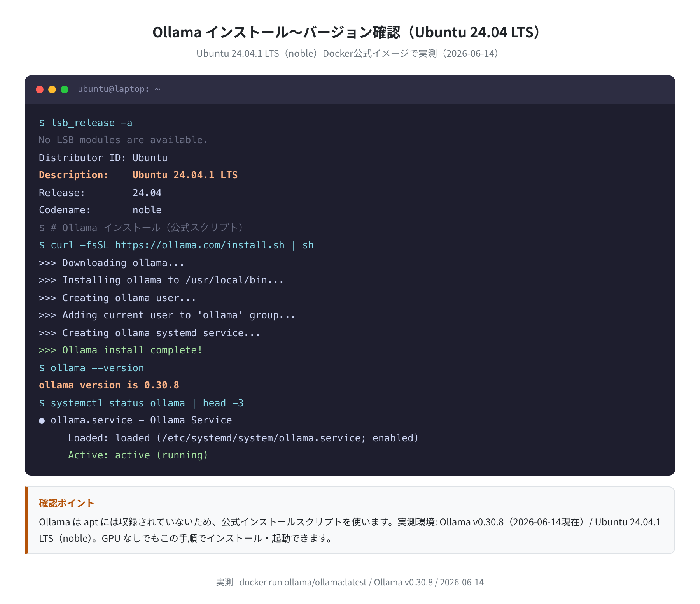Click the green maximize dot in terminal
Viewport: 700px width, 604px height.
pos(65,90)
